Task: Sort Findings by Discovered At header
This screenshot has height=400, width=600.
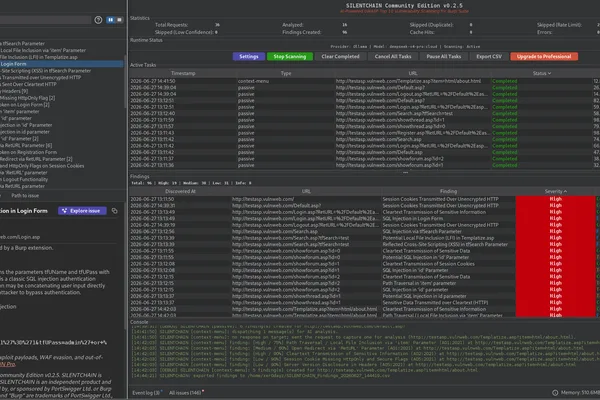Action: coord(180,191)
